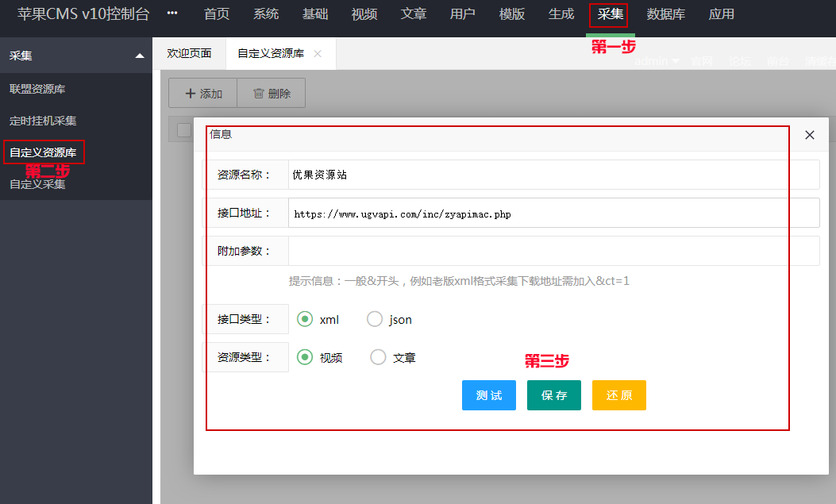Open the 文章 top menu
Image resolution: width=836 pixels, height=504 pixels.
(x=413, y=13)
